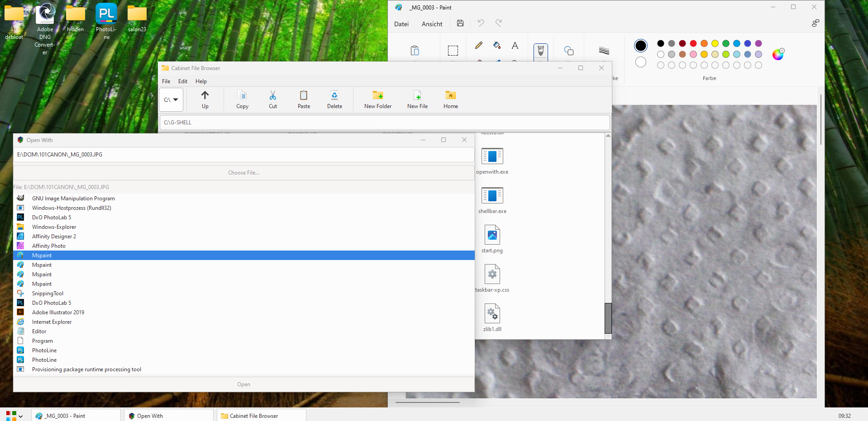The width and height of the screenshot is (868, 421).
Task: Open the Shapes tool in Paint
Action: [x=569, y=50]
